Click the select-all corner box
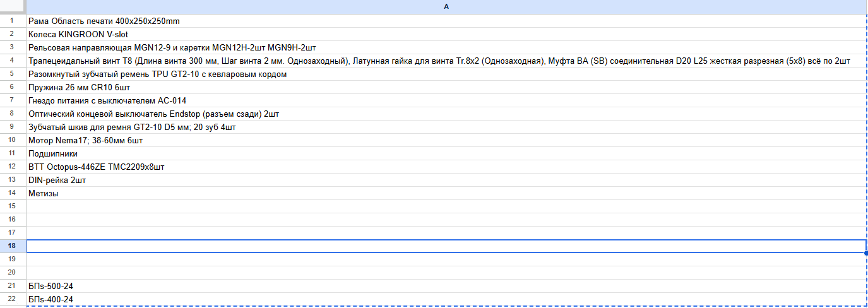 pyautogui.click(x=13, y=6)
